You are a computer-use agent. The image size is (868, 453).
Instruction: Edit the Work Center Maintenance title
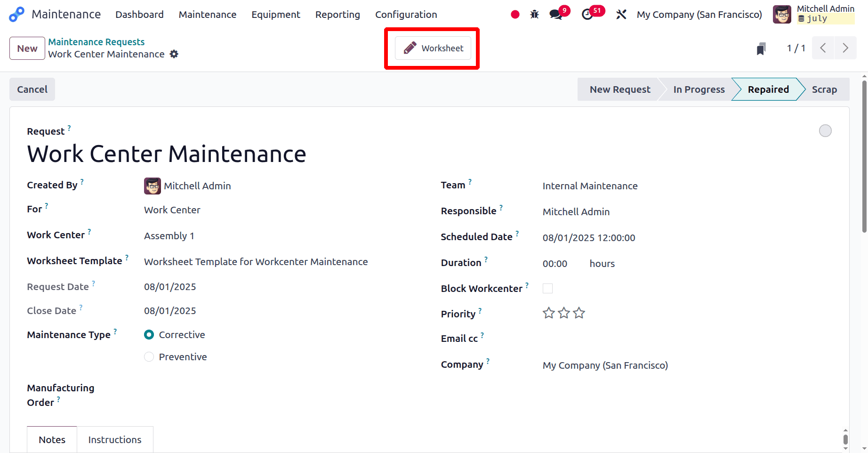tap(167, 154)
